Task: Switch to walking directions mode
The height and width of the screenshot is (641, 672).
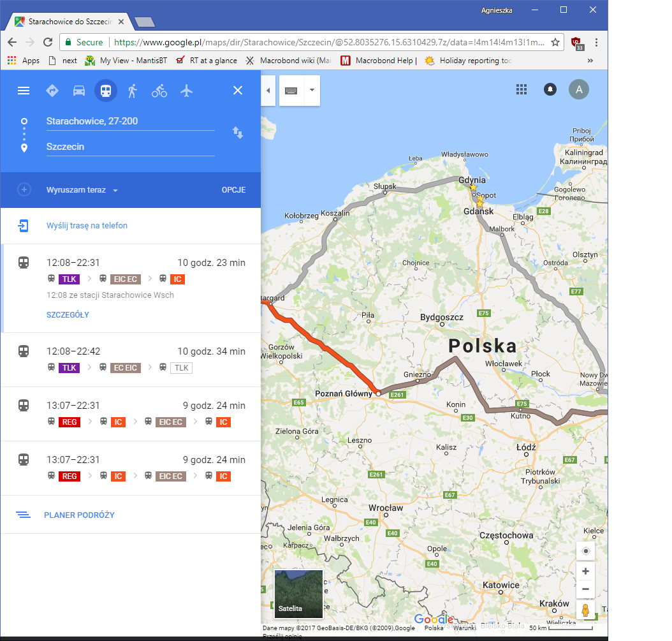Action: [133, 91]
